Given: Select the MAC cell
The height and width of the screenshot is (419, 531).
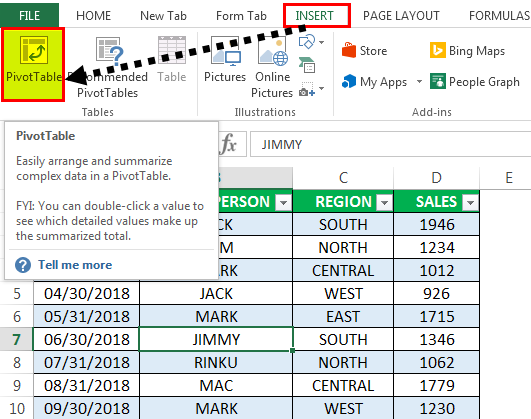Looking at the screenshot, I should pos(216,385).
